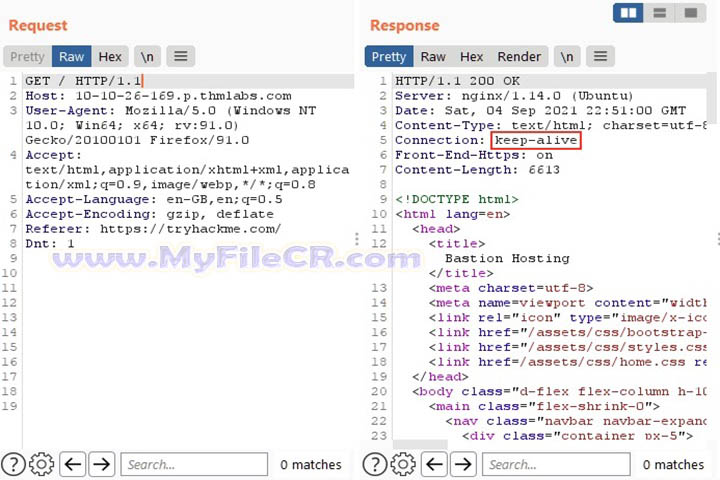The image size is (720, 480).
Task: Toggle non-printable characters (\n) in Request panel
Action: click(x=147, y=56)
